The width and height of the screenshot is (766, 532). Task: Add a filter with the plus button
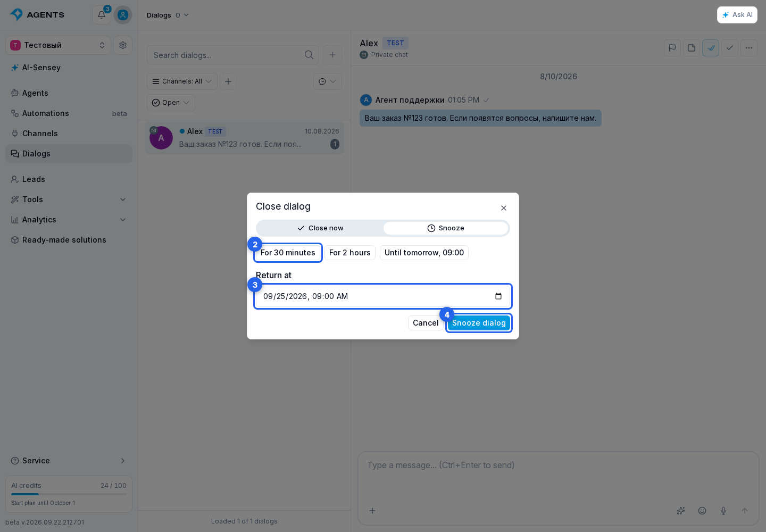tap(228, 81)
